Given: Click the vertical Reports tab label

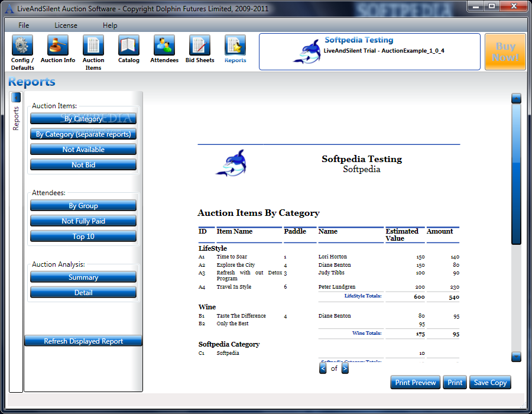Looking at the screenshot, I should (16, 118).
